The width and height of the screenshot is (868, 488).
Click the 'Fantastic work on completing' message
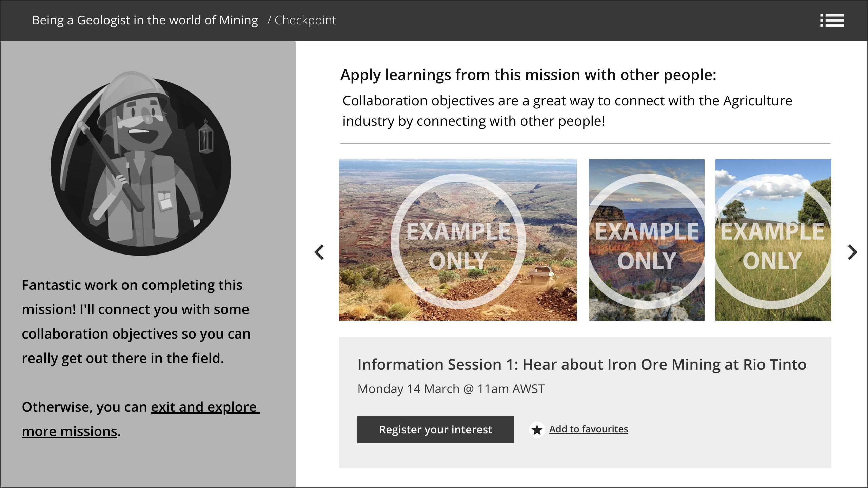click(x=136, y=321)
